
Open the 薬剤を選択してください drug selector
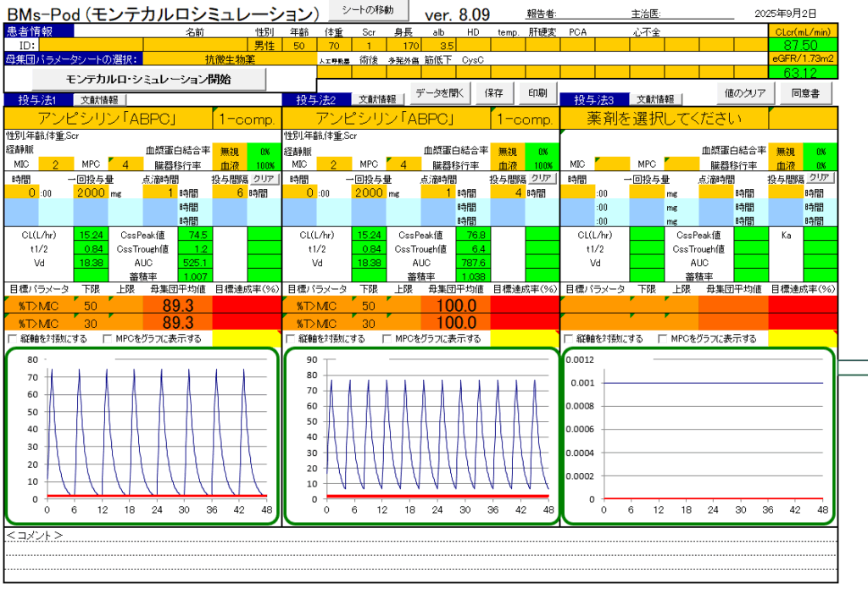(x=665, y=118)
